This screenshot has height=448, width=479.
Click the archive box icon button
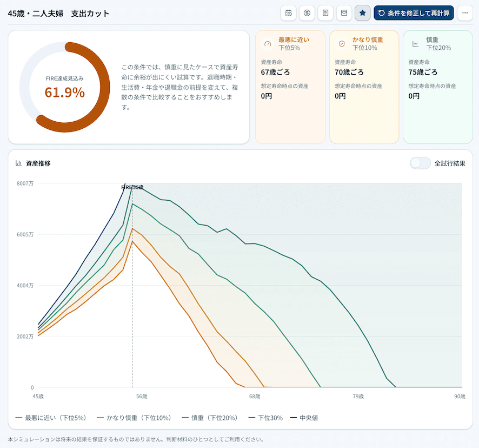(x=344, y=13)
